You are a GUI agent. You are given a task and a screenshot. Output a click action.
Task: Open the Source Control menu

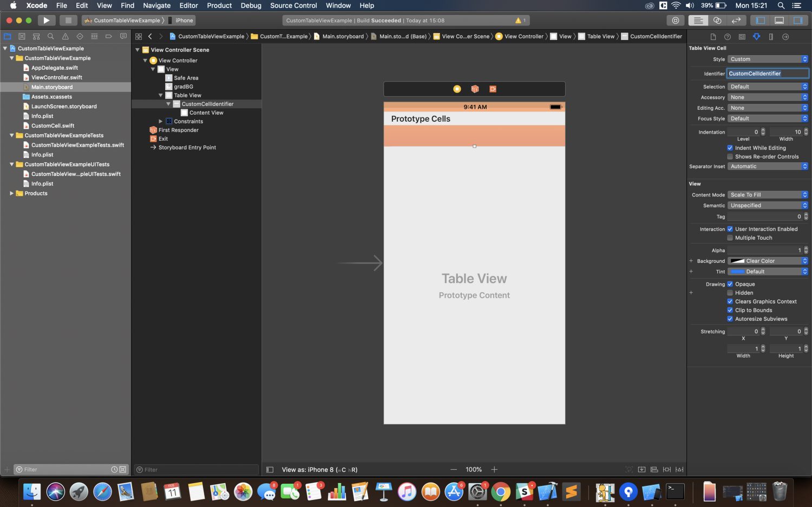[293, 5]
